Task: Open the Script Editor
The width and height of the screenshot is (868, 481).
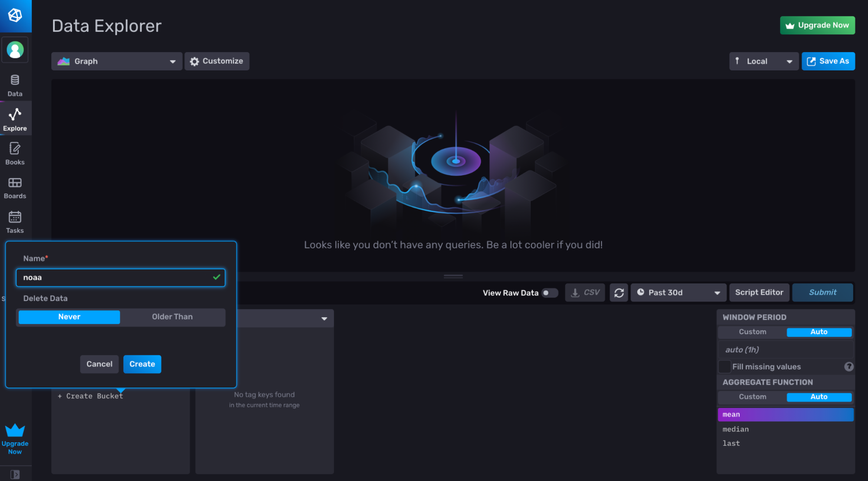Action: [759, 293]
